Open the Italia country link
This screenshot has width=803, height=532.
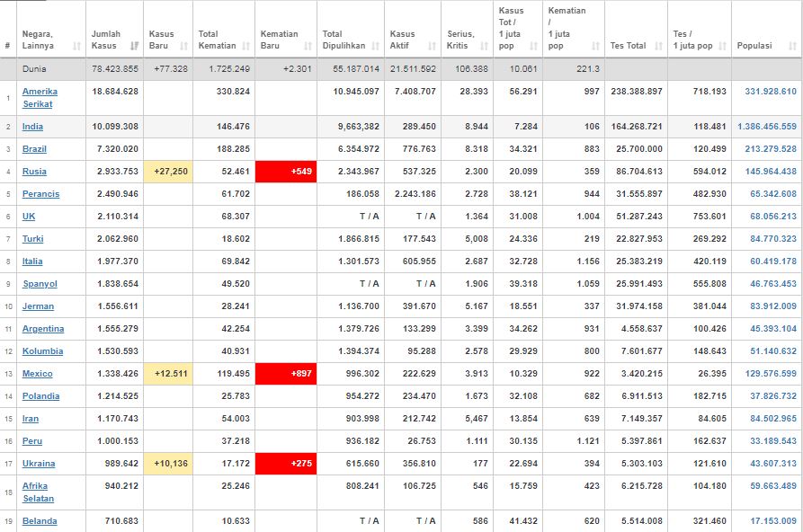[32, 262]
